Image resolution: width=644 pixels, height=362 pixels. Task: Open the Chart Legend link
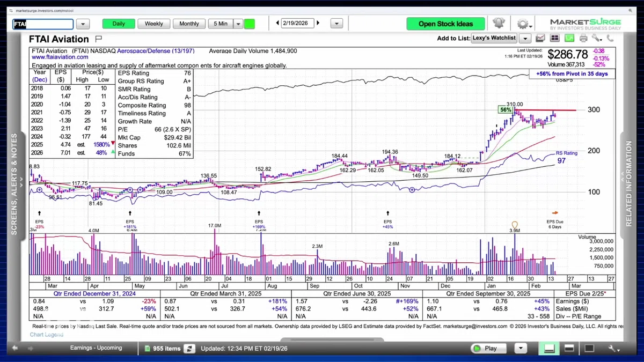[x=46, y=335]
